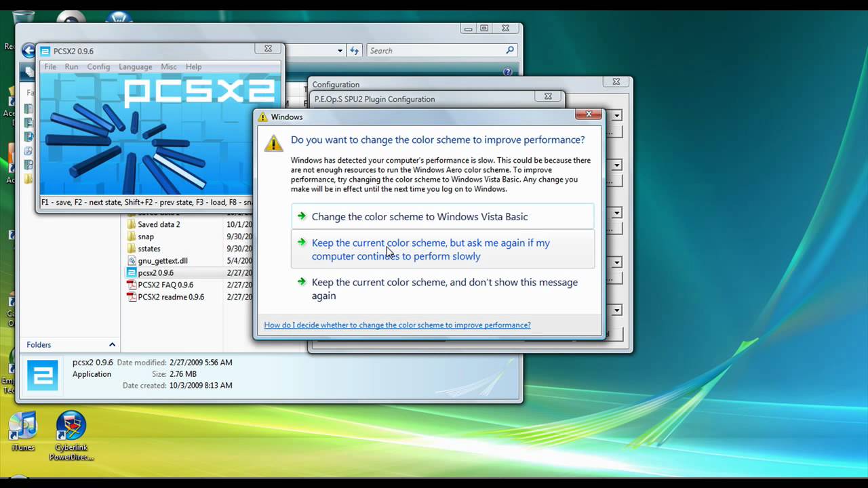Click the Explorer Back arrow button
Viewport: 868px width, 488px height.
(28, 50)
